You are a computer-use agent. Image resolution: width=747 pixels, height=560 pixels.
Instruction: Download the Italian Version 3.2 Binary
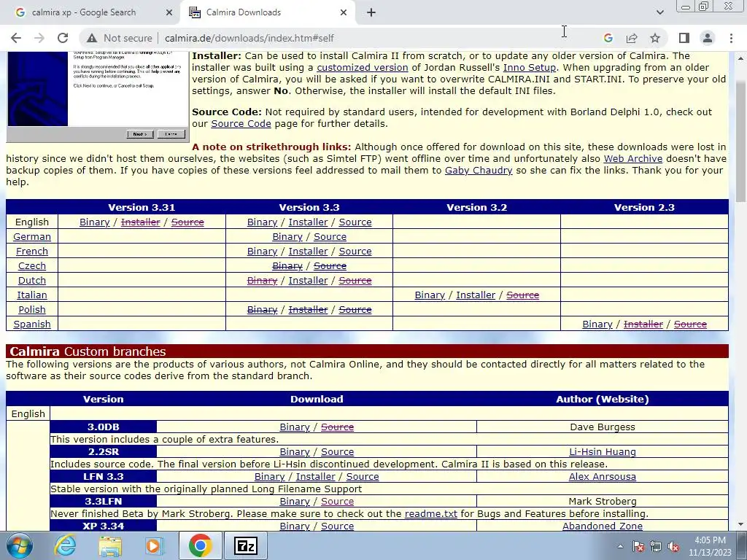[x=430, y=295]
